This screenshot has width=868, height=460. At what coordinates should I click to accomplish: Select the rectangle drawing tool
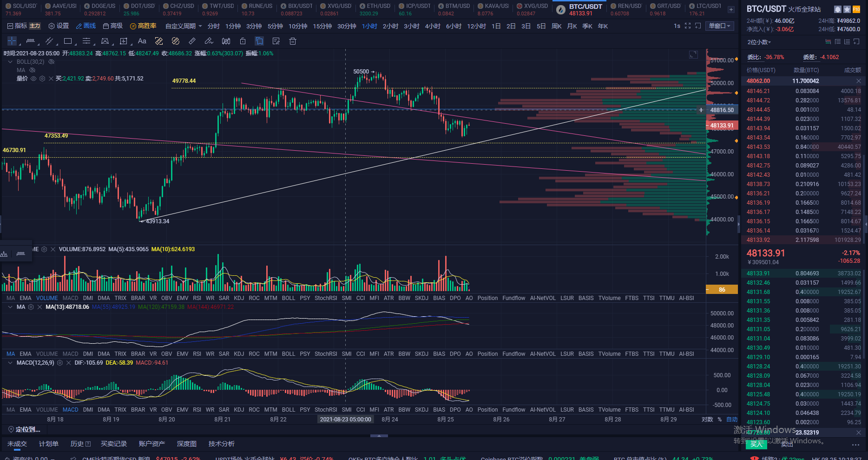coord(68,41)
